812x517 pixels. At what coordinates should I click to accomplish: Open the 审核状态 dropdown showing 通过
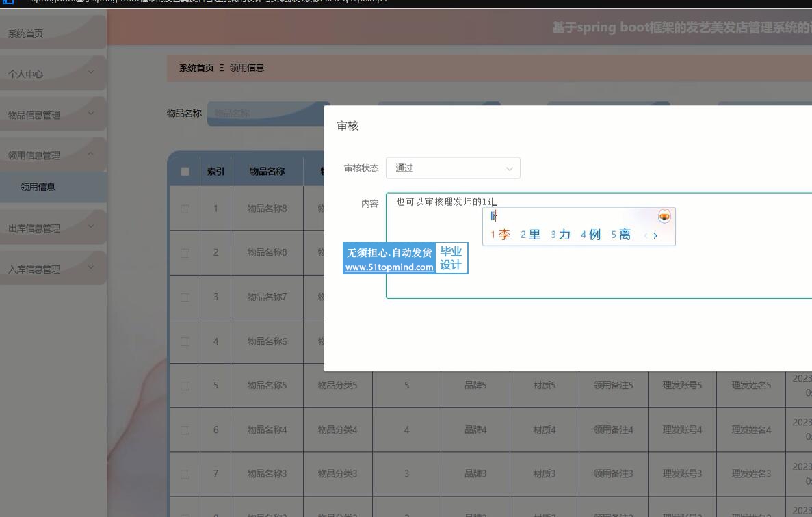pyautogui.click(x=453, y=168)
